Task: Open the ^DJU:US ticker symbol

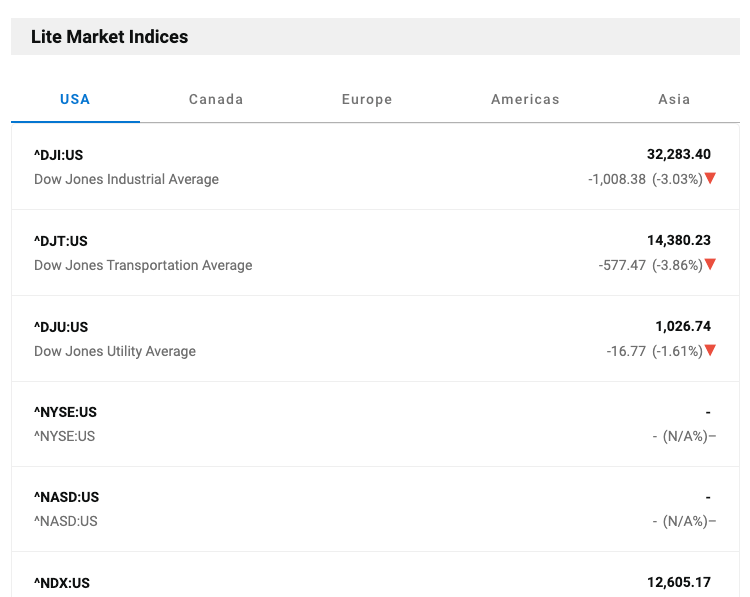Action: [x=61, y=327]
